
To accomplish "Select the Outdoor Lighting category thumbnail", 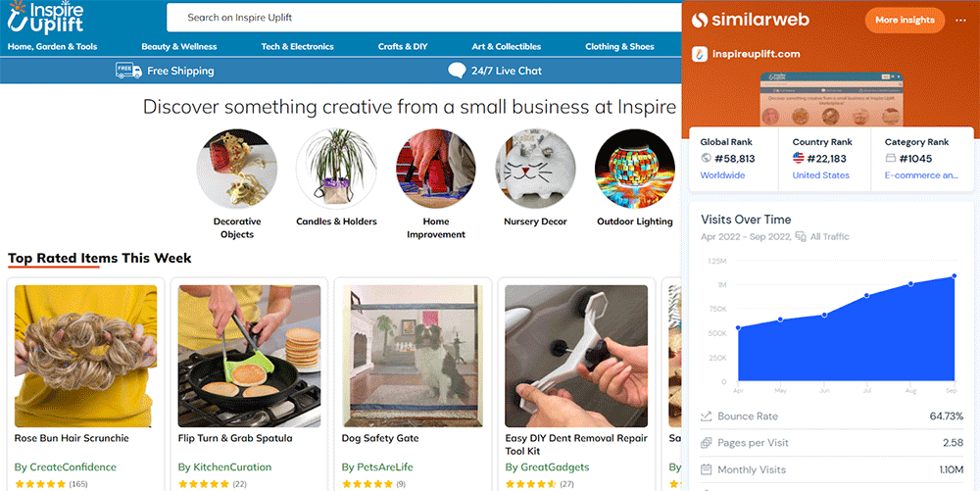I will pos(635,170).
